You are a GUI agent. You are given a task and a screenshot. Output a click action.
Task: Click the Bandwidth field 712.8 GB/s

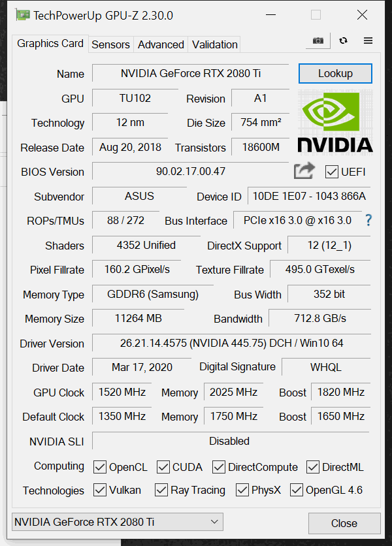[320, 318]
